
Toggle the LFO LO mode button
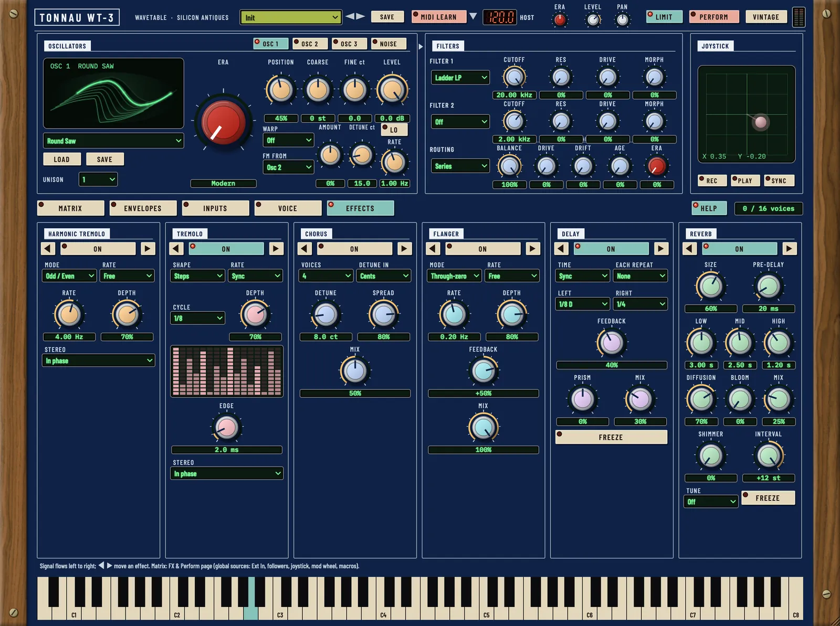394,130
